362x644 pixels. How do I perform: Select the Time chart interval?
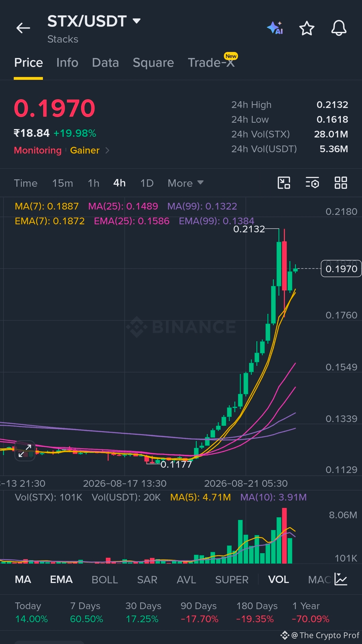25,183
